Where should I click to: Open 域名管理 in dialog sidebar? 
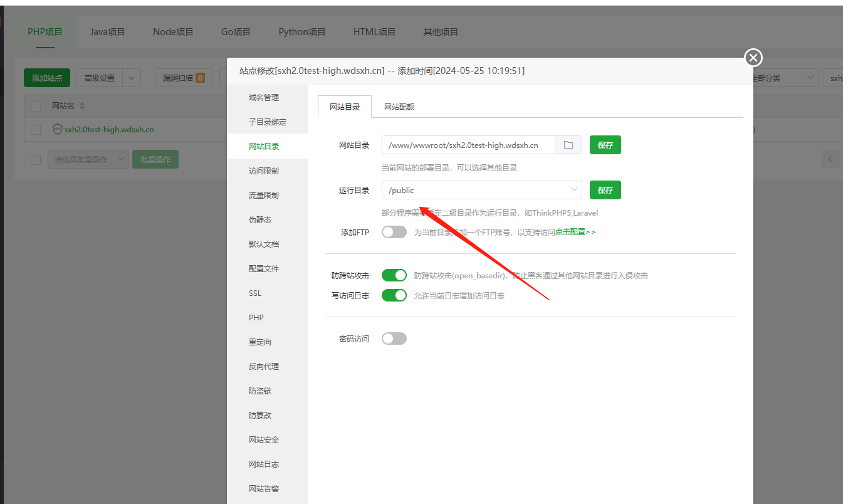tap(268, 97)
